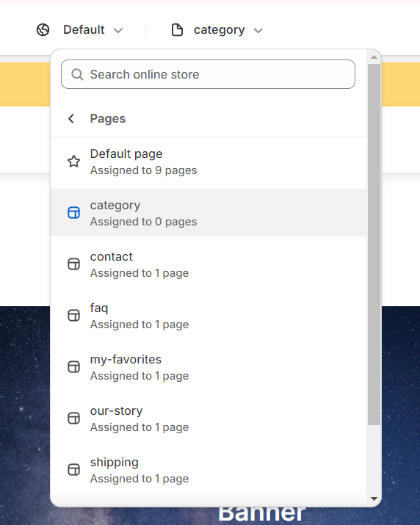Open the my-favorites template
420x525 pixels.
point(209,367)
